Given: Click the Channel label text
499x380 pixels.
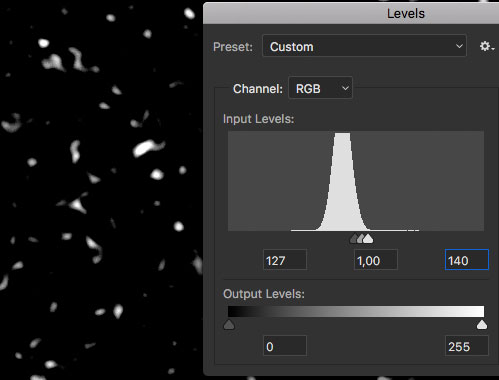Looking at the screenshot, I should [x=258, y=89].
